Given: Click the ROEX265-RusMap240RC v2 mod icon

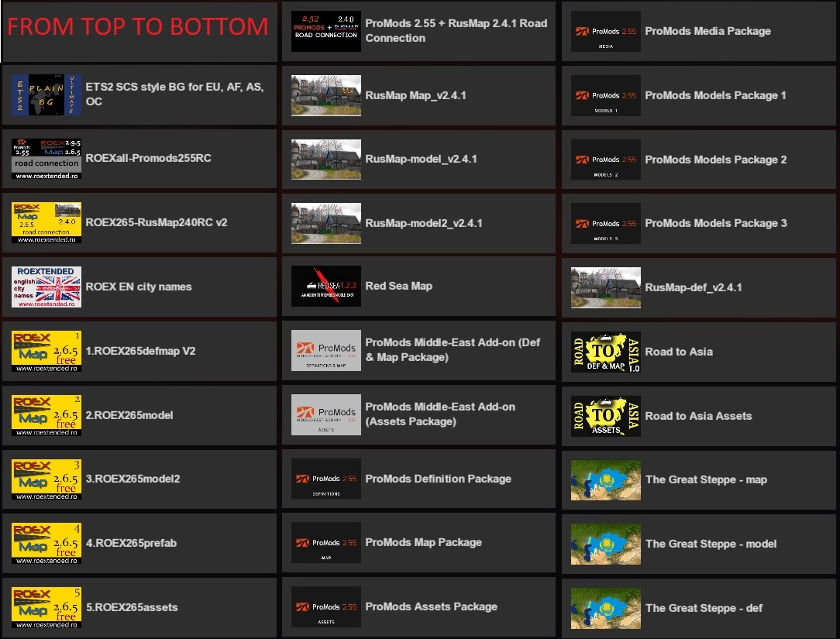Looking at the screenshot, I should click(46, 223).
